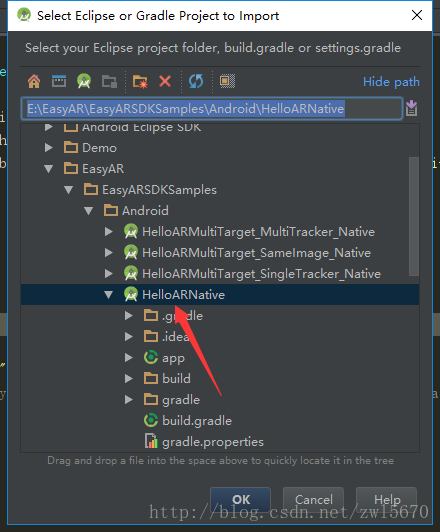Expand the build folder
440x532 pixels.
pos(129,379)
